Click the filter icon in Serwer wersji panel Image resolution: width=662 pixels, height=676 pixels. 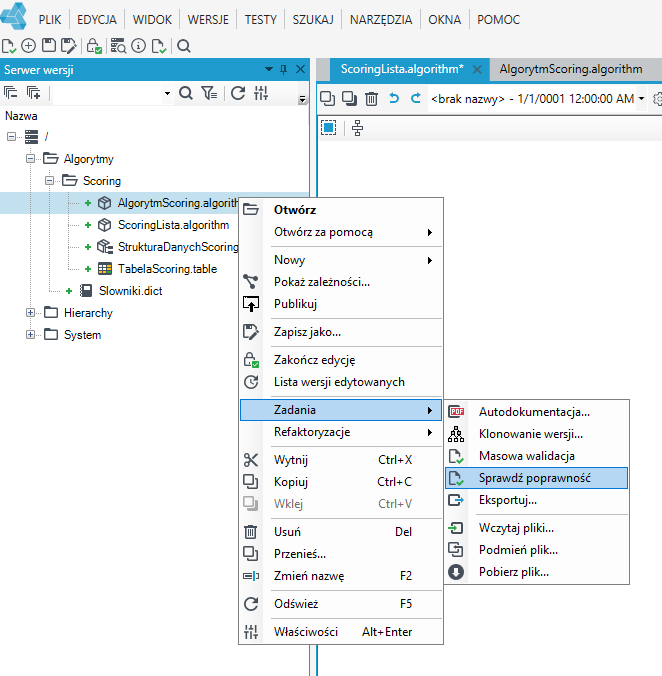(x=209, y=93)
